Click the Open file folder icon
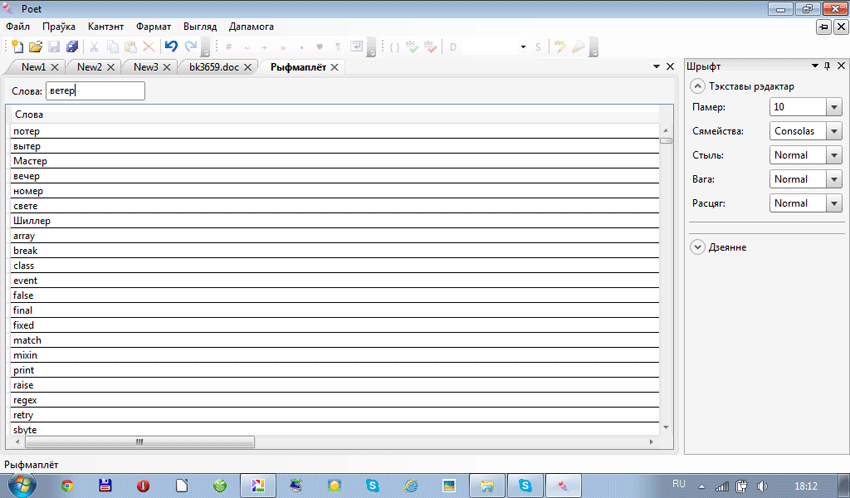 35,47
